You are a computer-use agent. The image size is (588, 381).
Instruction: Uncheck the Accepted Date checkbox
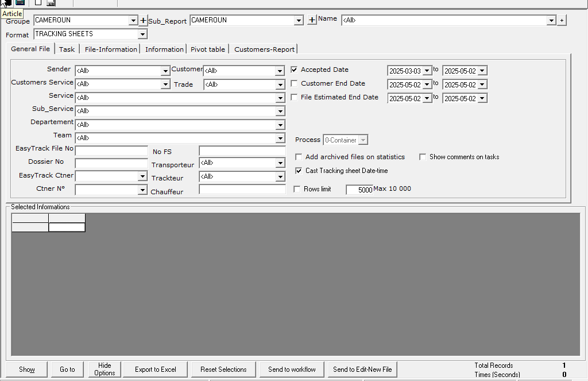(295, 70)
